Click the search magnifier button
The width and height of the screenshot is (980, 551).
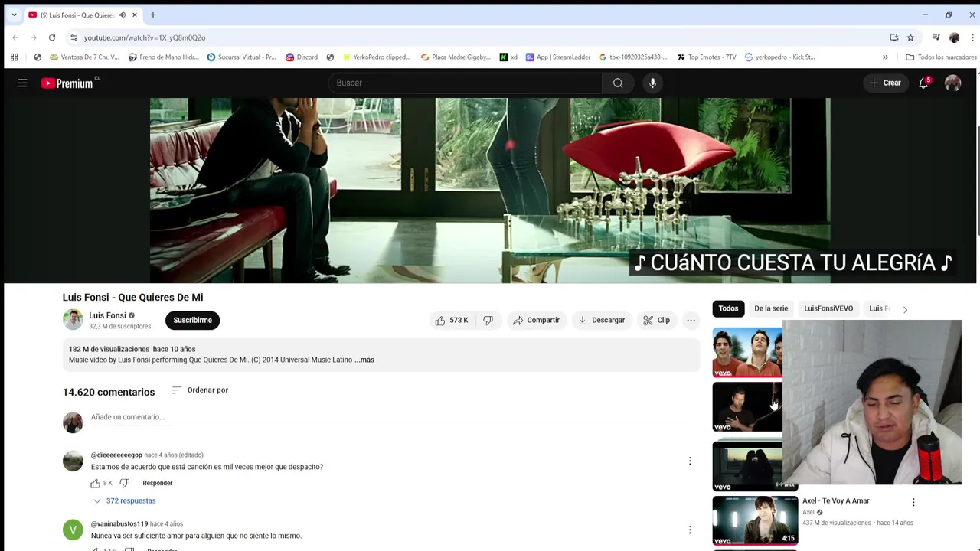pos(618,83)
